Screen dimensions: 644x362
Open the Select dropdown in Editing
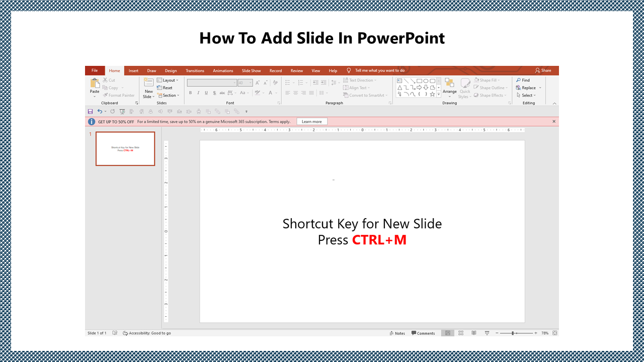[x=526, y=95]
